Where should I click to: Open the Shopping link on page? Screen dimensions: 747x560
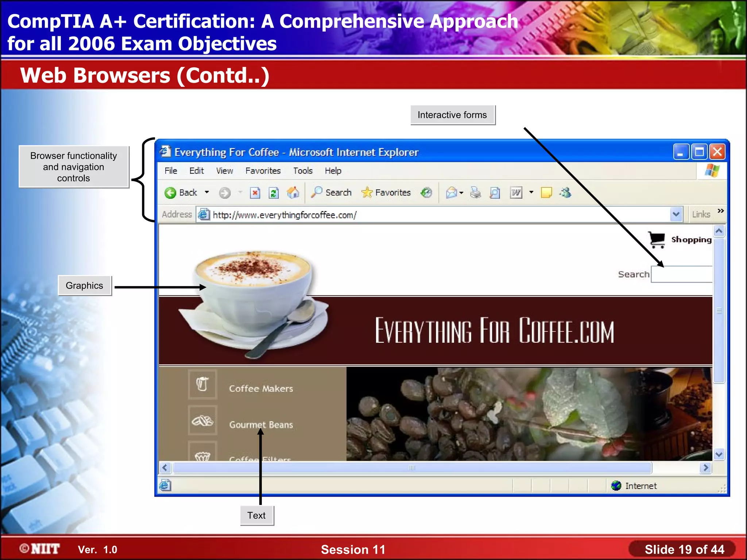pos(691,240)
